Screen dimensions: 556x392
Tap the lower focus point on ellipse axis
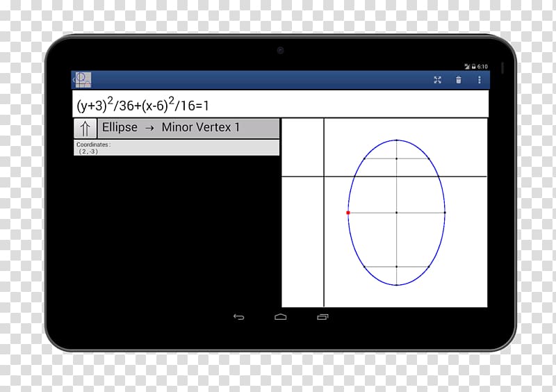pyautogui.click(x=396, y=267)
